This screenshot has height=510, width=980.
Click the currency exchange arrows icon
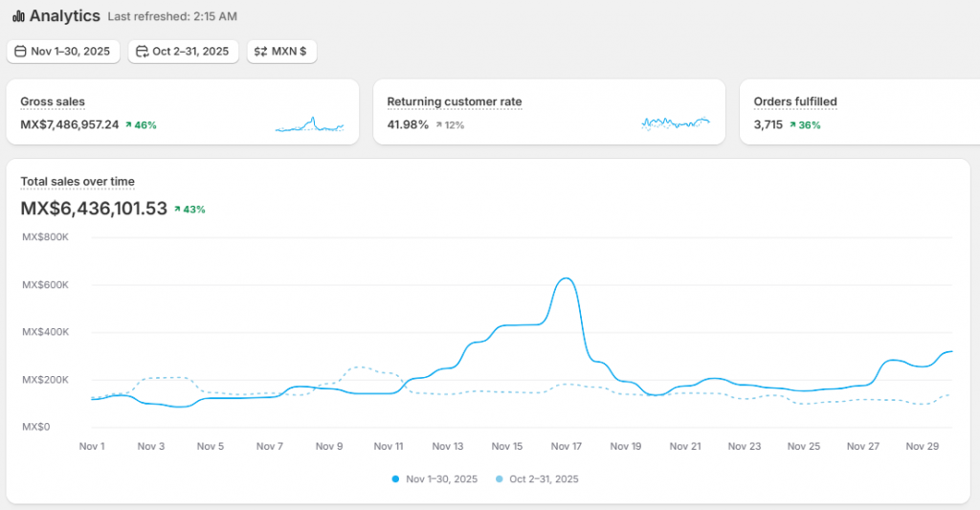260,52
